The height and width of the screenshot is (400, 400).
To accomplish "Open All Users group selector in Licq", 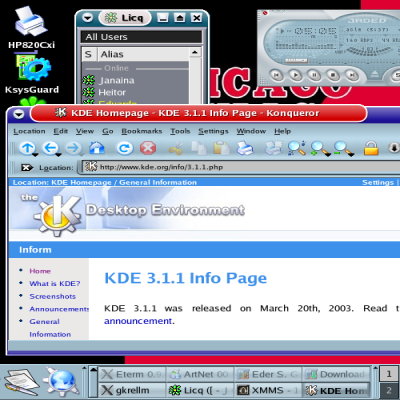I will 141,37.
